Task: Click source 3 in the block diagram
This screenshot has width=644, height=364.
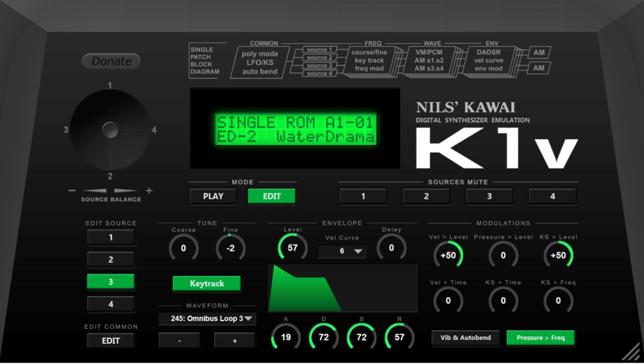Action: pyautogui.click(x=319, y=65)
